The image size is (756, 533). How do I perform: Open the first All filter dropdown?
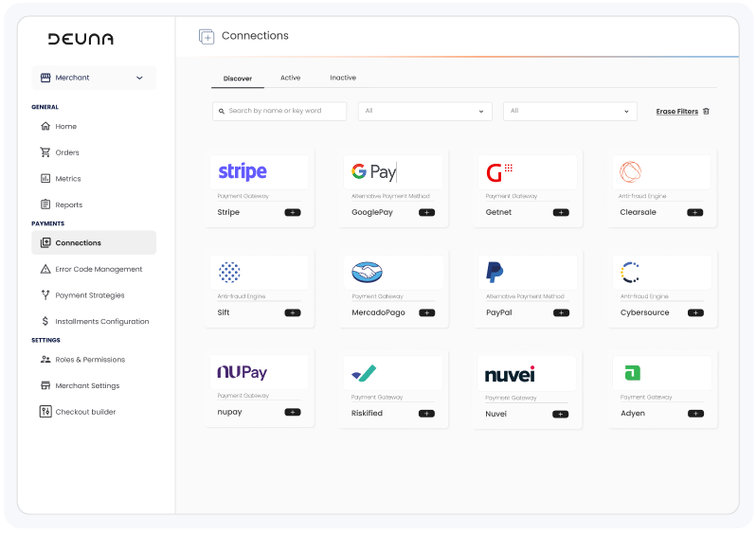pos(424,111)
